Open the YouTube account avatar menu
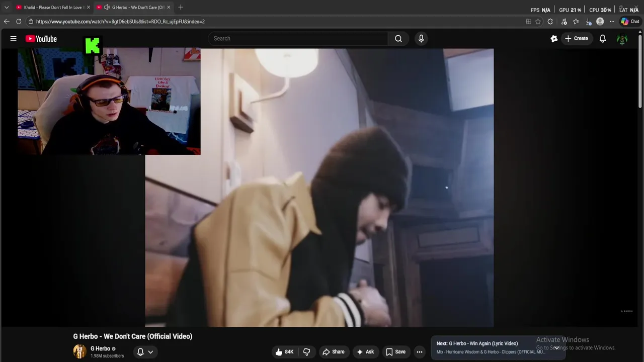The height and width of the screenshot is (362, 644). (622, 39)
